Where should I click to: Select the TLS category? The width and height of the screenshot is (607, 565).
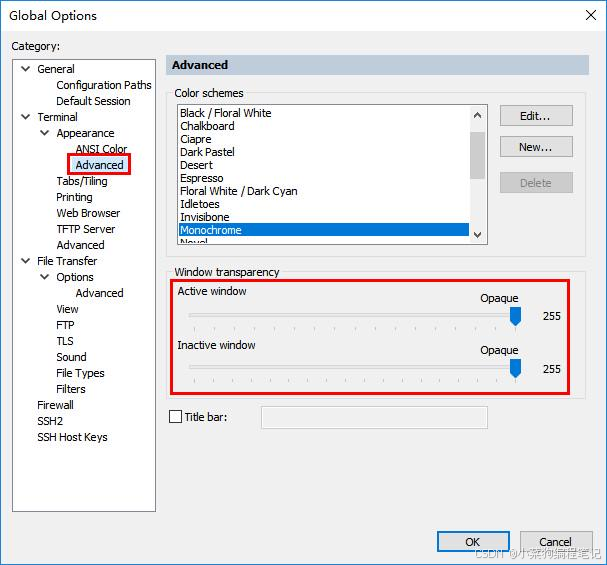[x=65, y=341]
